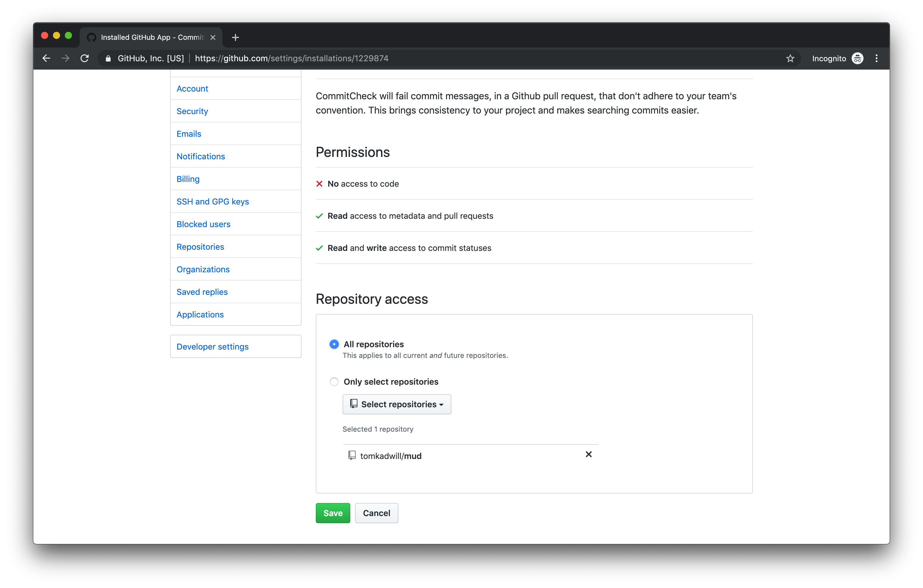Click green check beside commit statuses permission
Screen dimensions: 923x588
pos(319,248)
